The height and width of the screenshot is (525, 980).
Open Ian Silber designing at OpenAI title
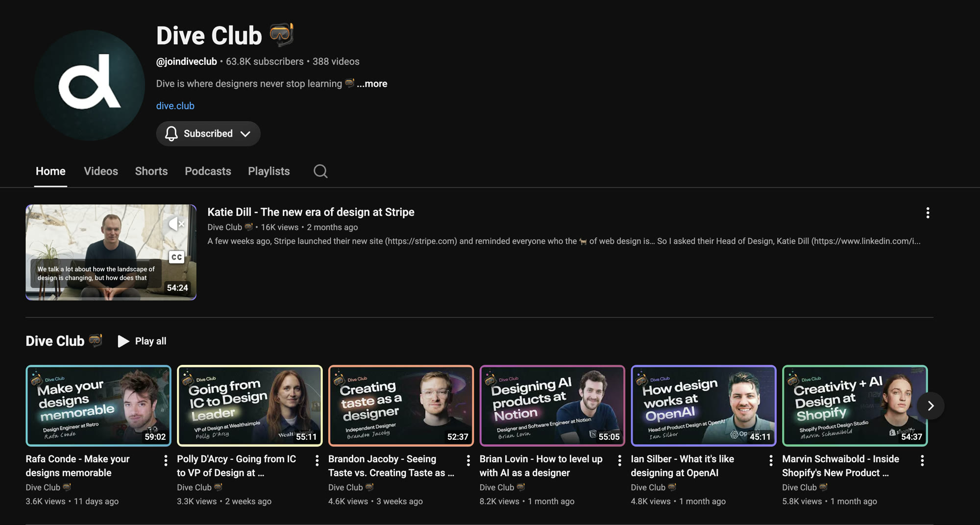[682, 466]
